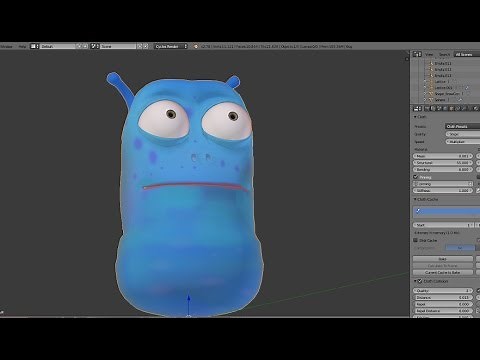The height and width of the screenshot is (360, 480).
Task: Open the scene browse icon
Action: coord(95,46)
